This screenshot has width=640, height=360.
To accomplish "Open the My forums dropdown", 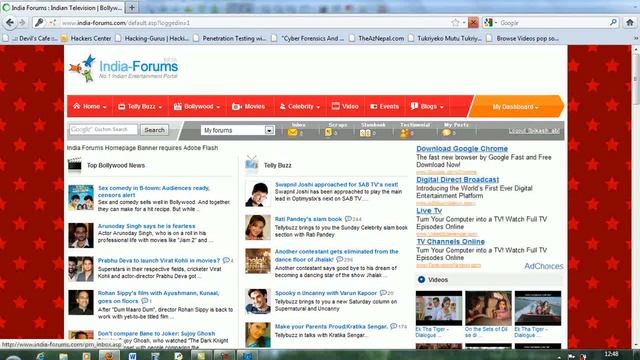I will point(237,130).
